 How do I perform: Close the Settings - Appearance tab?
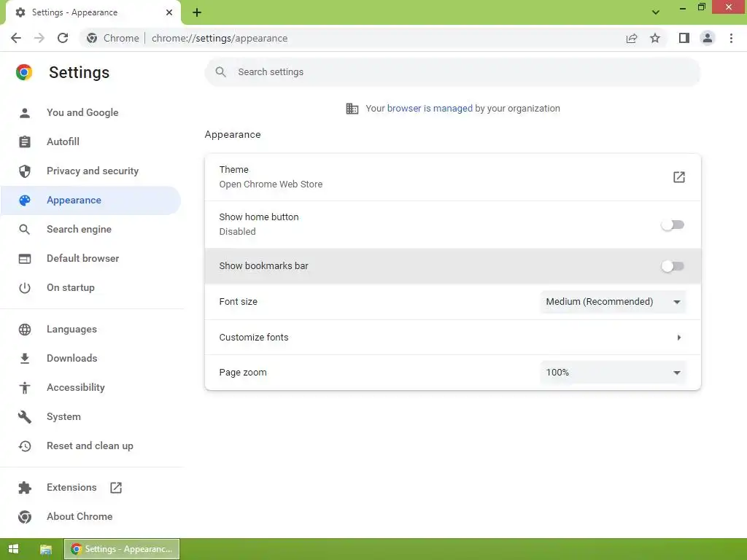point(169,12)
